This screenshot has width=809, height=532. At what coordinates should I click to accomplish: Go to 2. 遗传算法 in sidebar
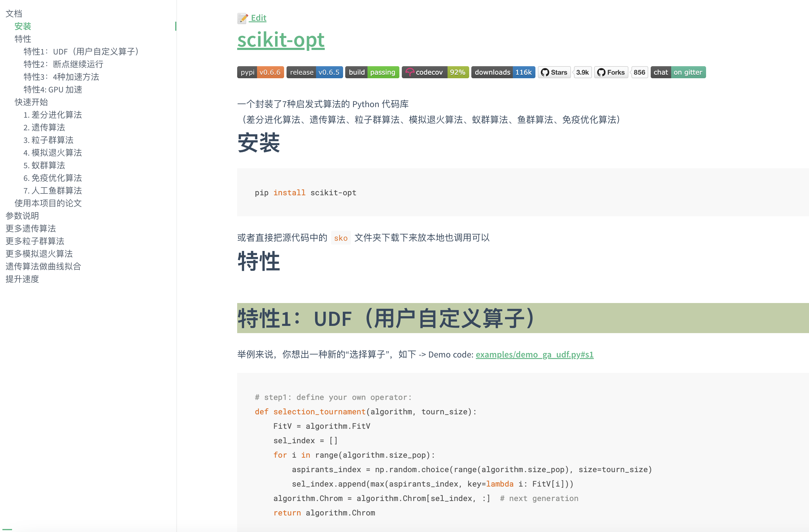coord(44,127)
